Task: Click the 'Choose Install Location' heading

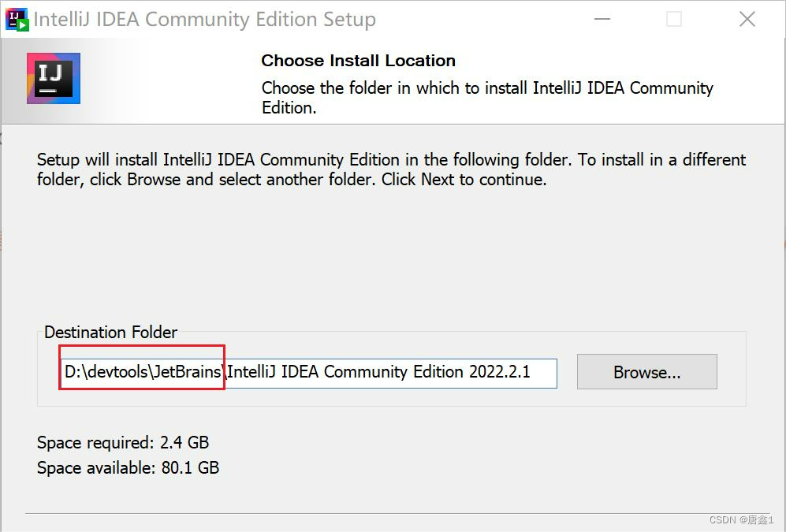Action: tap(358, 61)
